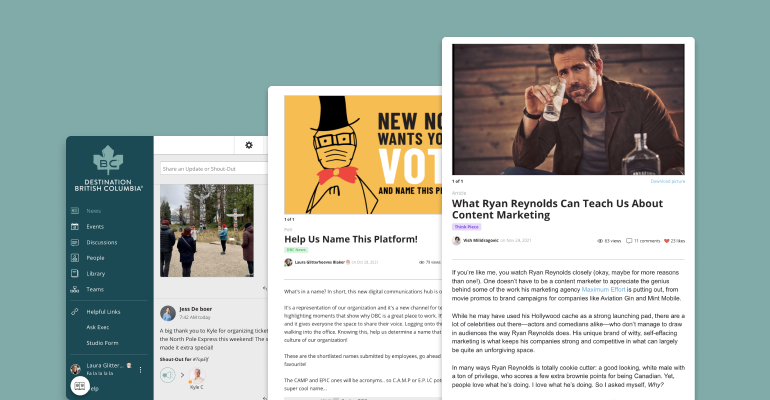Click the 7:42 AM today timestamp

pos(195,318)
